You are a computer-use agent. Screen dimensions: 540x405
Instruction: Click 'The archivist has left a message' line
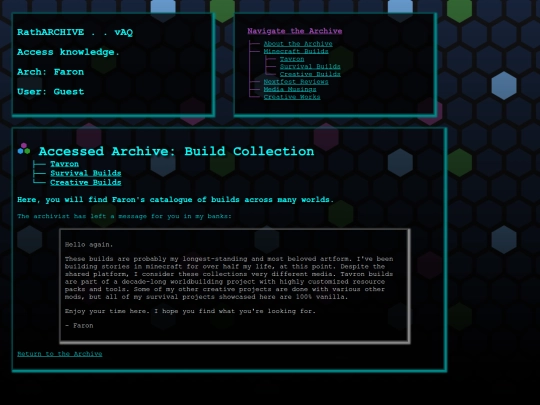tap(124, 216)
